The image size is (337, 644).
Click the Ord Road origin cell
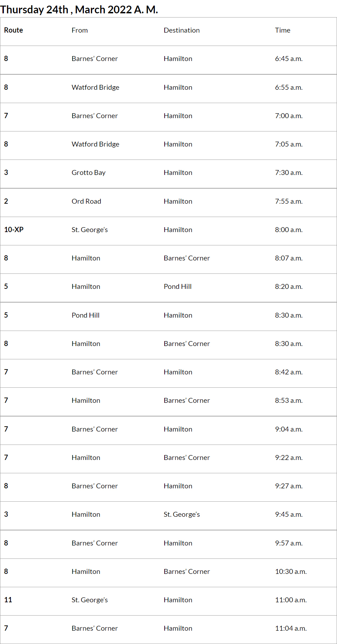[86, 202]
